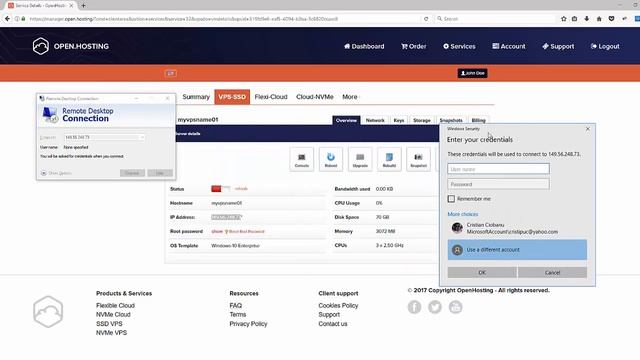Click the John Doe user button
This screenshot has width=640, height=360.
point(472,73)
